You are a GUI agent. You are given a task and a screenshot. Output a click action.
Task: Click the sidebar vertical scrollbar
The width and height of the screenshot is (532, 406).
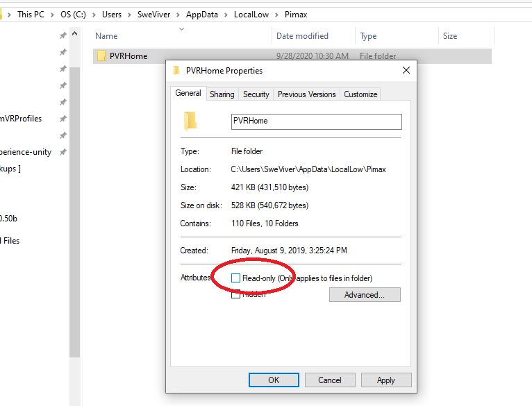click(x=75, y=208)
